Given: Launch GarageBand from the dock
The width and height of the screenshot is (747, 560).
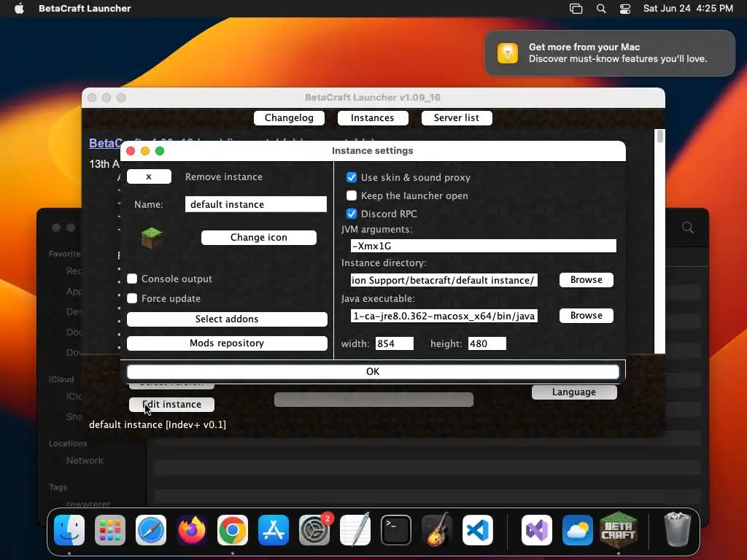Looking at the screenshot, I should pyautogui.click(x=437, y=529).
